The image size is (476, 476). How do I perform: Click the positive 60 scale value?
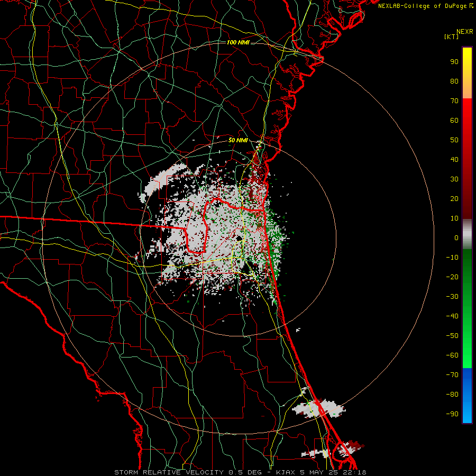pos(454,120)
